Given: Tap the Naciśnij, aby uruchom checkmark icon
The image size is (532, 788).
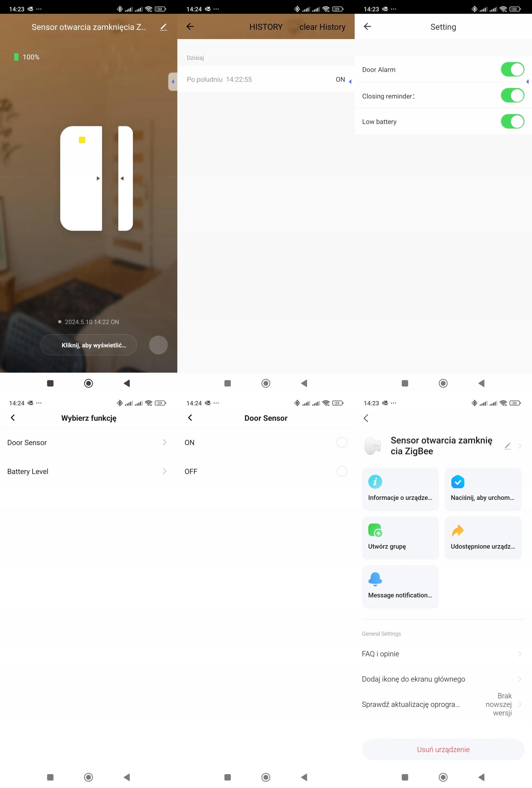Looking at the screenshot, I should (x=458, y=482).
